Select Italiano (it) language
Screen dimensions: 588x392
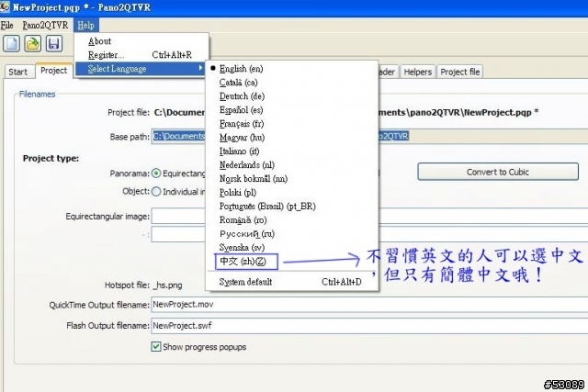pos(292,151)
